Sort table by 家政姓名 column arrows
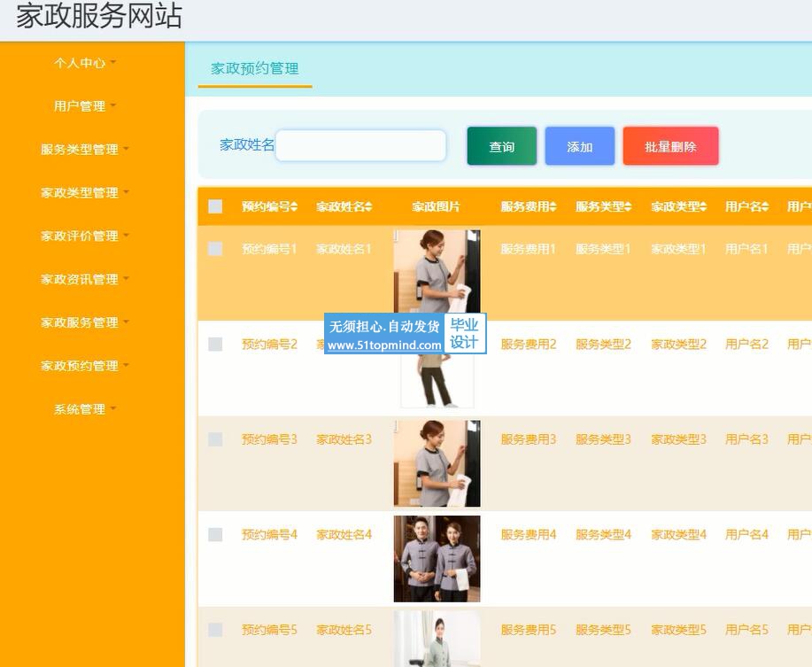The image size is (812, 667). click(368, 207)
